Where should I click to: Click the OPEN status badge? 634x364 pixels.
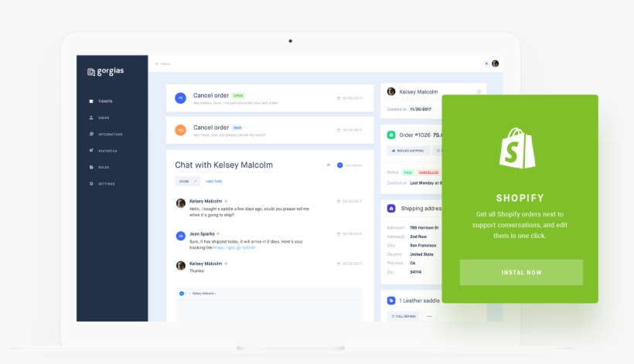pyautogui.click(x=238, y=96)
